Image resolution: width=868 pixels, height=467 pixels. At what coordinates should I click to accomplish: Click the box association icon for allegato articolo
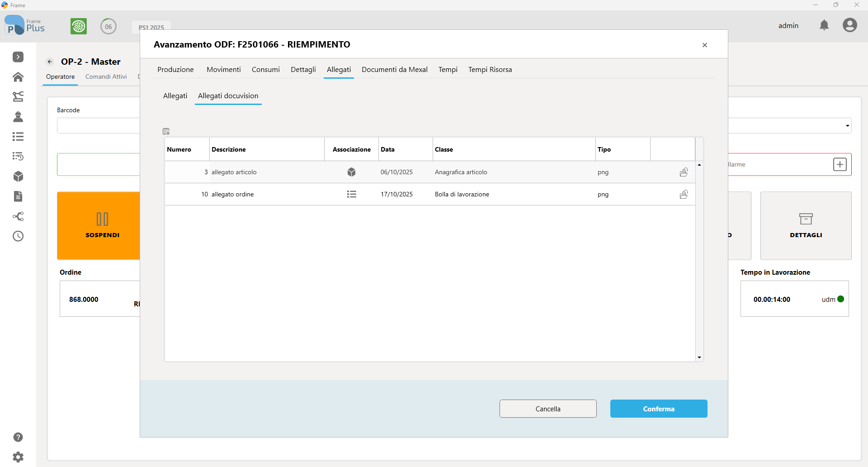click(351, 172)
